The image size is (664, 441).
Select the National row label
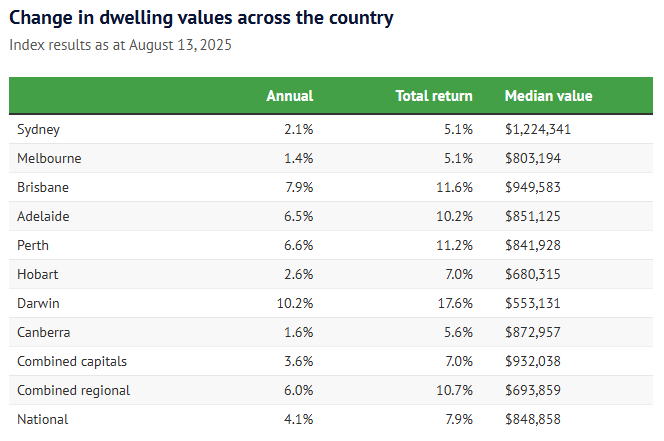click(x=42, y=419)
